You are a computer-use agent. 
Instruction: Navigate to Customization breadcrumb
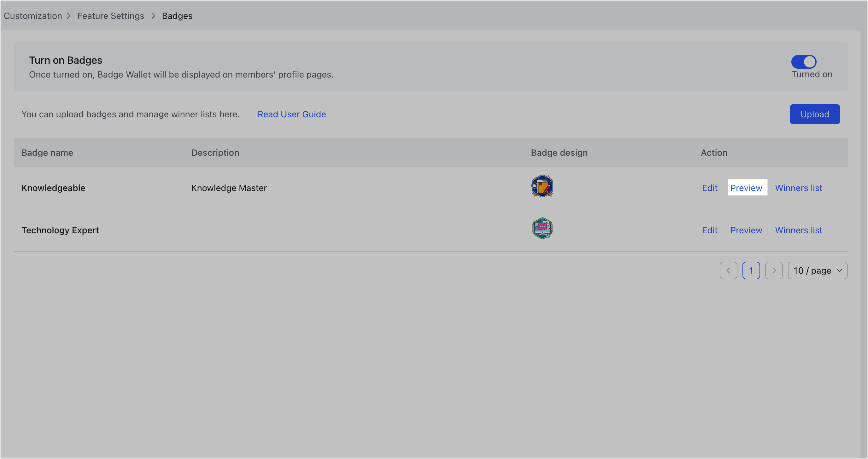click(x=33, y=16)
